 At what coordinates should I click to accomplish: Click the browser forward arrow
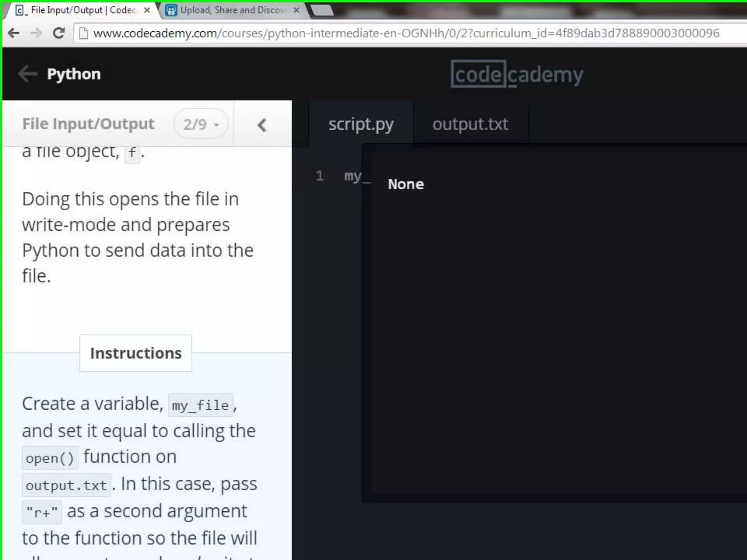point(36,33)
